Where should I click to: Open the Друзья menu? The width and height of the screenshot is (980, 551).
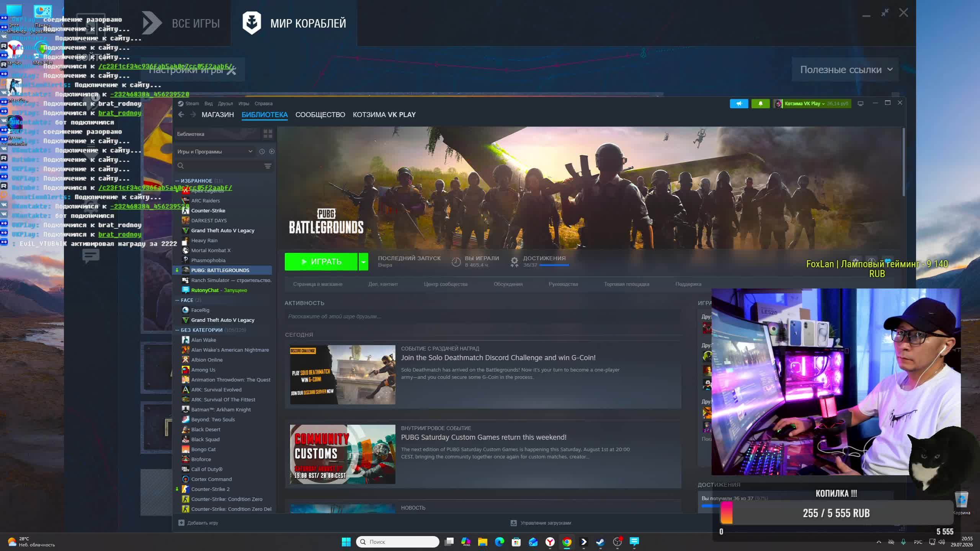(x=225, y=103)
